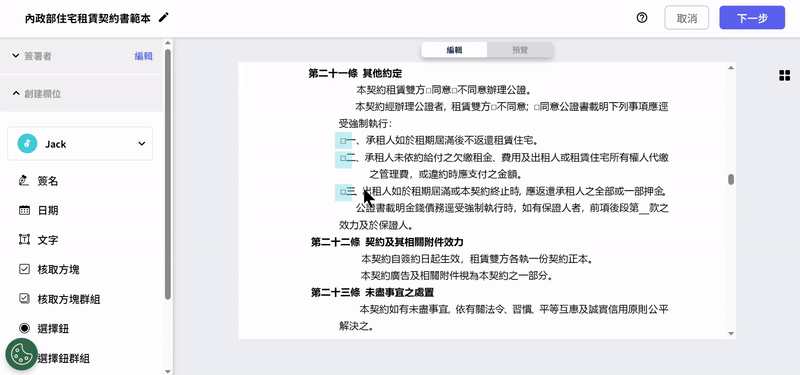Screen dimensions: 800x375
Task: Click the 核取方塊群組 field label
Action: 68,299
